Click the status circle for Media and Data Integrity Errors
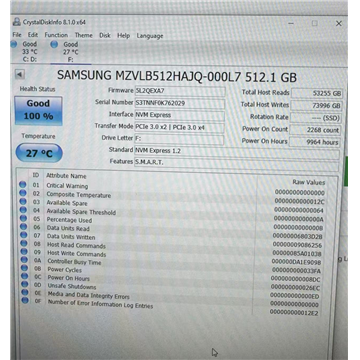The width and height of the screenshot is (360, 360). 25,292
